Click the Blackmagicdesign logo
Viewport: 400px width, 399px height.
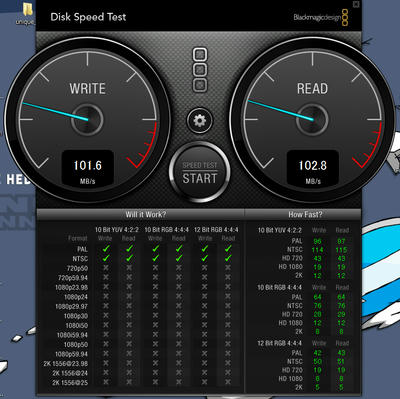tap(321, 17)
